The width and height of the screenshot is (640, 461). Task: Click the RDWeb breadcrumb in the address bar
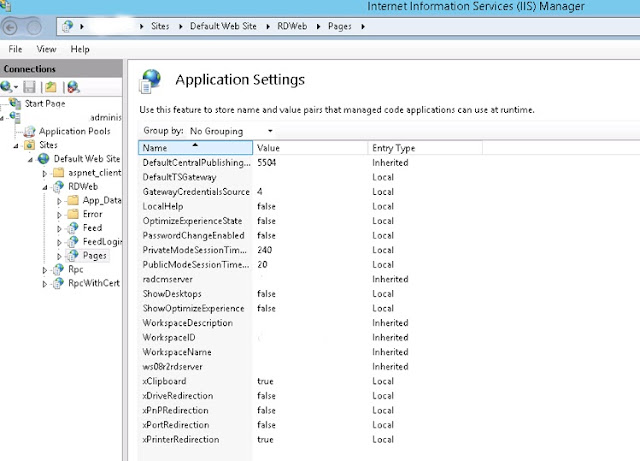292,26
